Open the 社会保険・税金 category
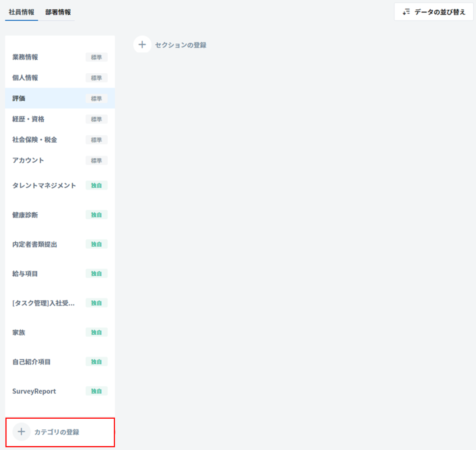The width and height of the screenshot is (476, 450). (x=35, y=140)
